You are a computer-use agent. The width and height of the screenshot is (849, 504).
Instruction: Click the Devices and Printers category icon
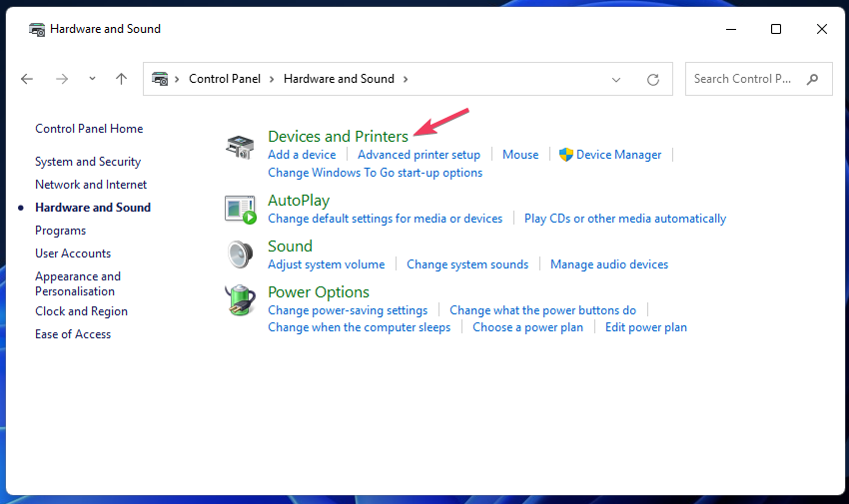coord(240,147)
